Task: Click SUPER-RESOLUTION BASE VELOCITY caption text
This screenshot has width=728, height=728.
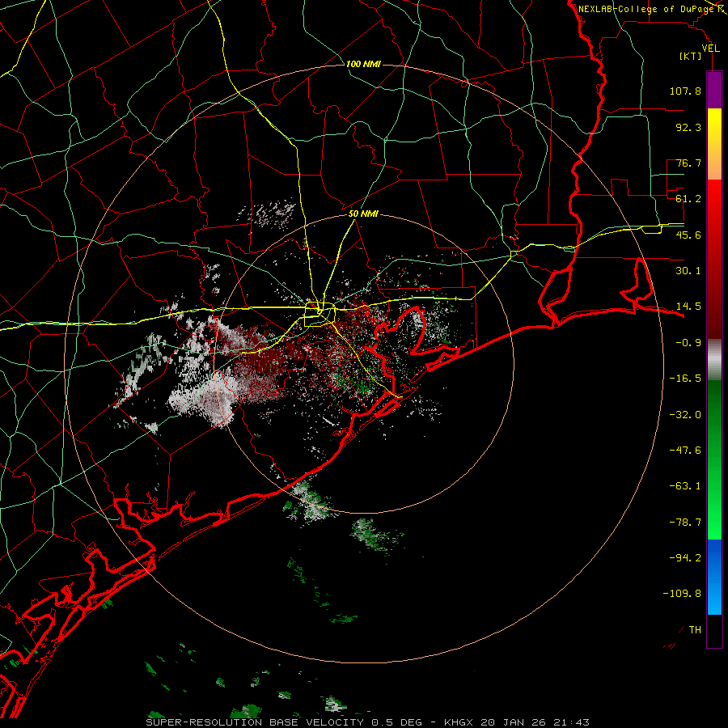Action: (x=255, y=722)
